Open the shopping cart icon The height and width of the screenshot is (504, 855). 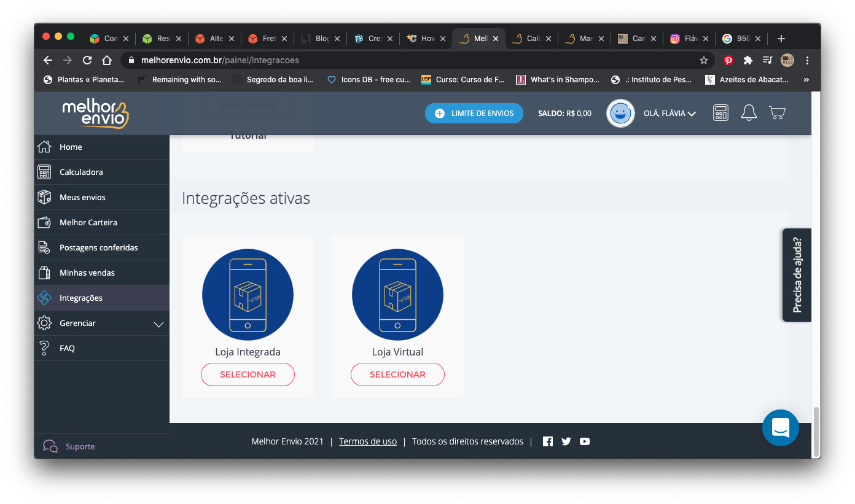[777, 113]
